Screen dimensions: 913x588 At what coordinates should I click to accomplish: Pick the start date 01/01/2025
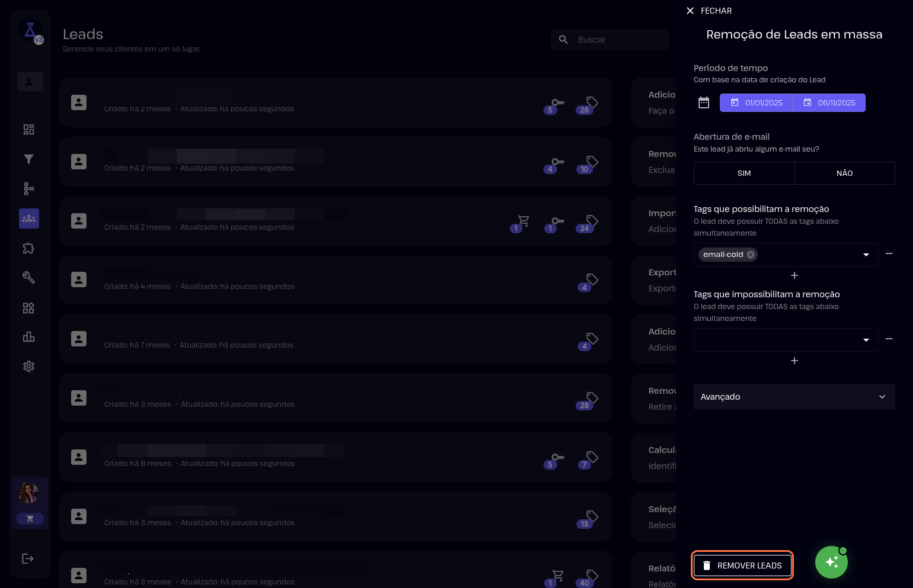(x=757, y=103)
